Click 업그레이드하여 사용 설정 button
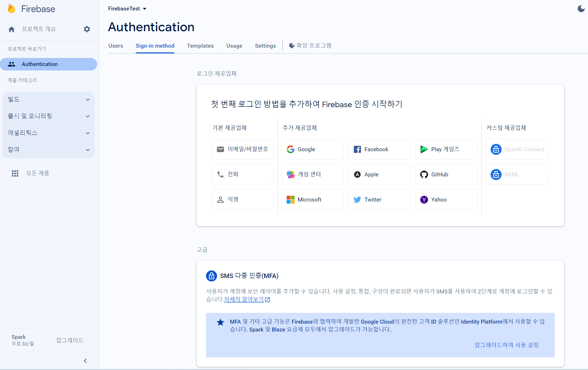 (506, 345)
